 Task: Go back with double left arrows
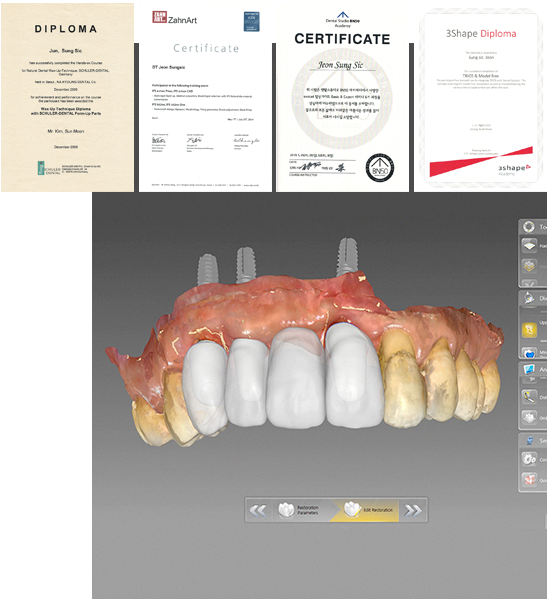258,510
